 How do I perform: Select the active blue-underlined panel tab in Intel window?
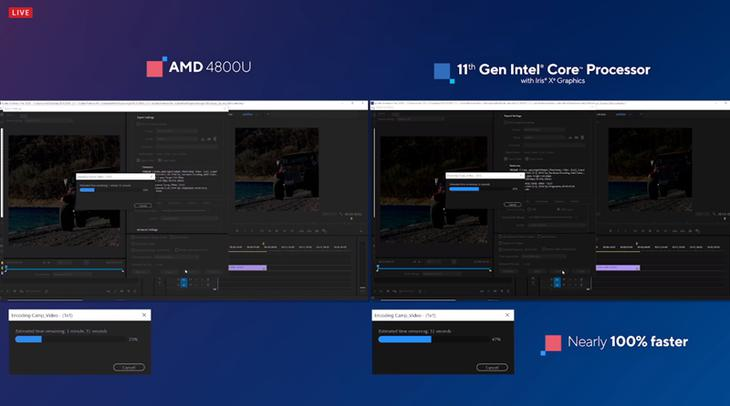click(621, 115)
